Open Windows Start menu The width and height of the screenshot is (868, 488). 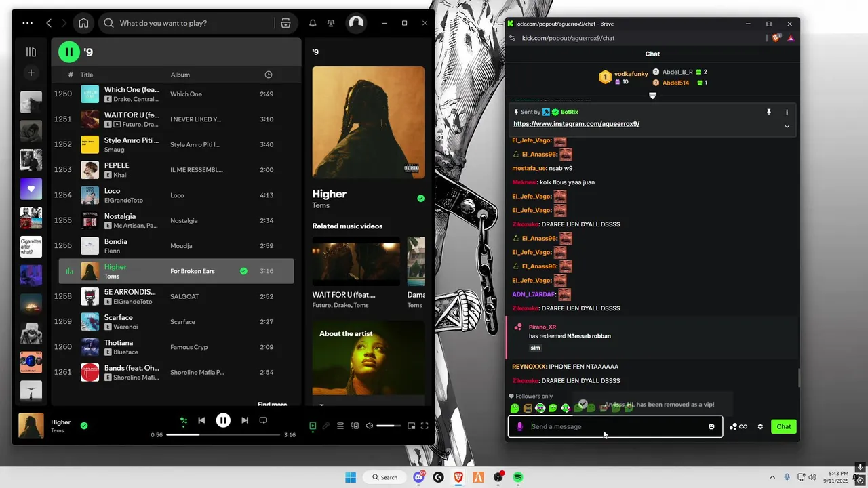point(351,477)
